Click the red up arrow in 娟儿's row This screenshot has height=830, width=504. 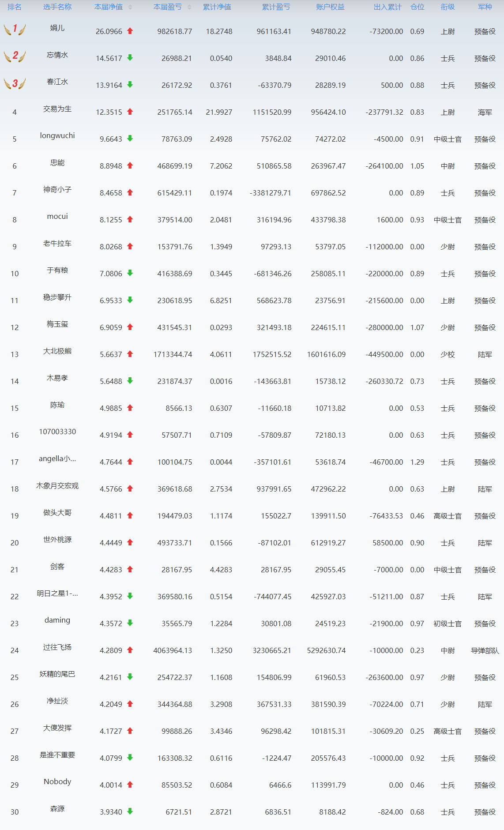[130, 31]
